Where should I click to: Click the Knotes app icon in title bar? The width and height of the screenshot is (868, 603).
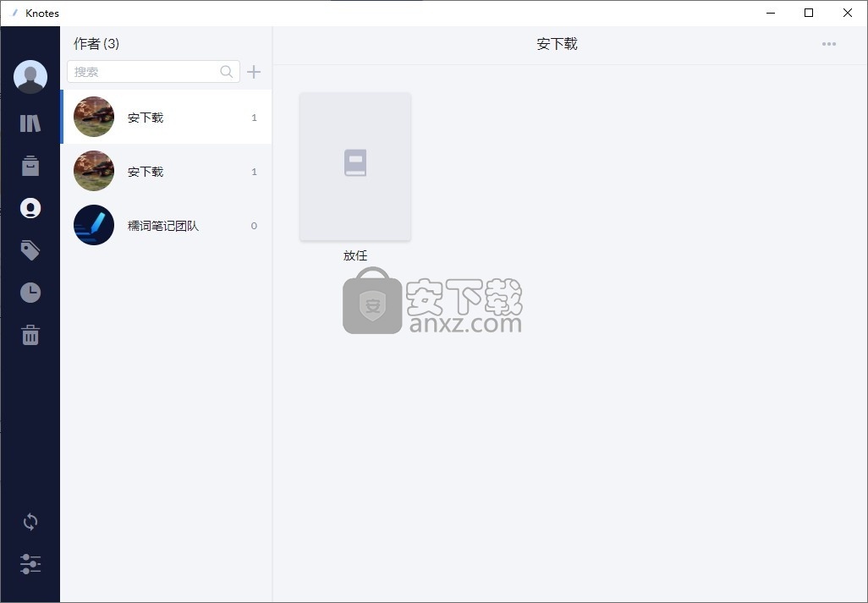pyautogui.click(x=14, y=13)
